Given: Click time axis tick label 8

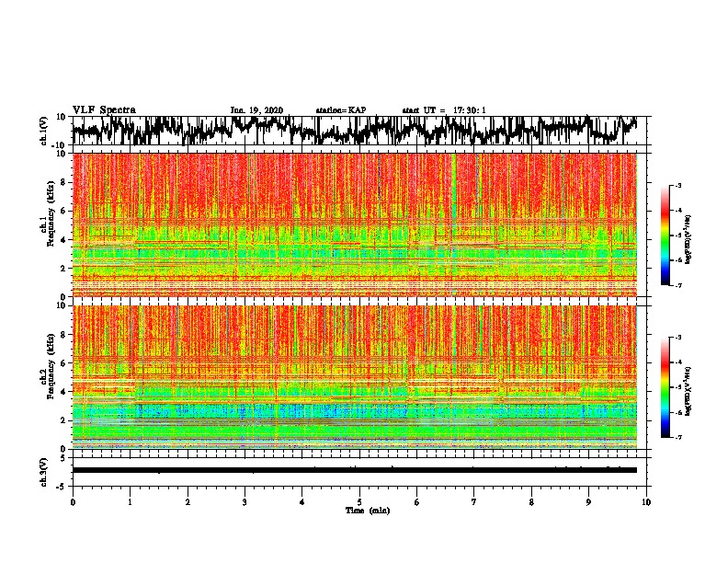Looking at the screenshot, I should tap(531, 502).
